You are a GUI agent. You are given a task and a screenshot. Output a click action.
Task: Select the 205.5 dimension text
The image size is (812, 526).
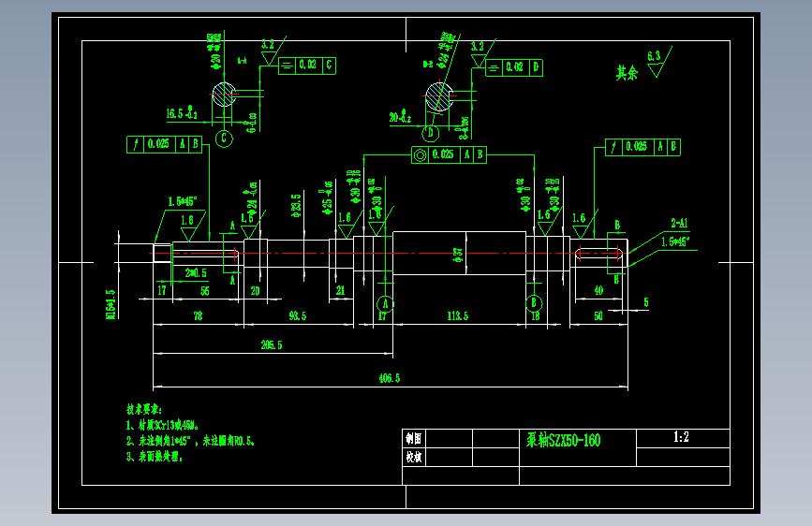click(272, 345)
